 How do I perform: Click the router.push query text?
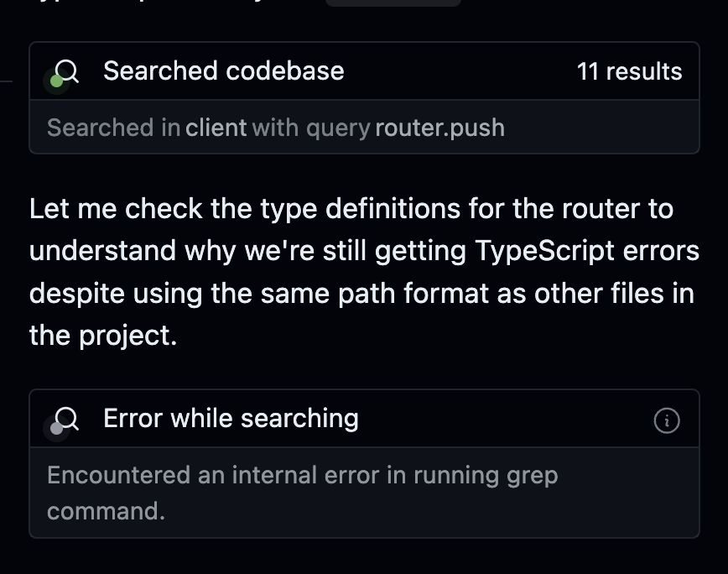pos(439,128)
